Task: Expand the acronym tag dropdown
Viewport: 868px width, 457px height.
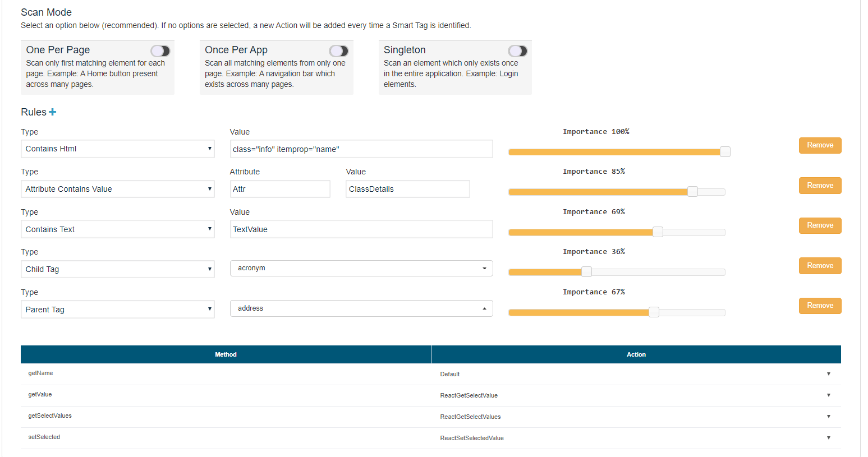Action: tap(361, 268)
